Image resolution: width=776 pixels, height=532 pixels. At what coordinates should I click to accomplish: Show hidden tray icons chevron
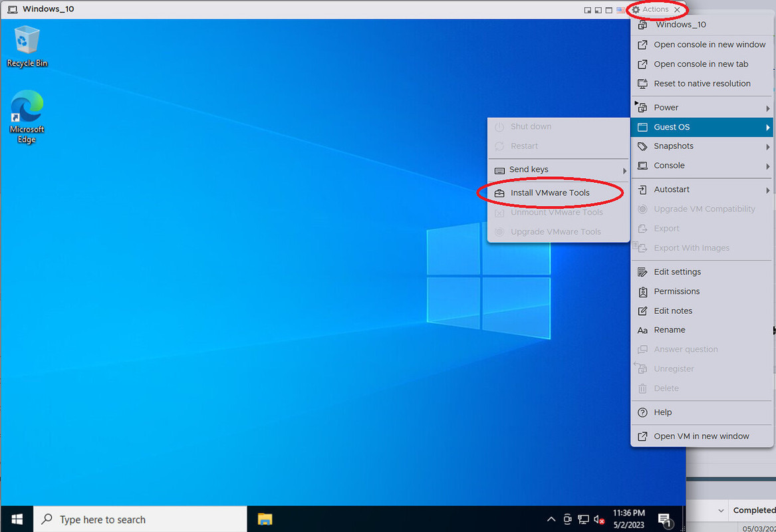click(x=551, y=519)
